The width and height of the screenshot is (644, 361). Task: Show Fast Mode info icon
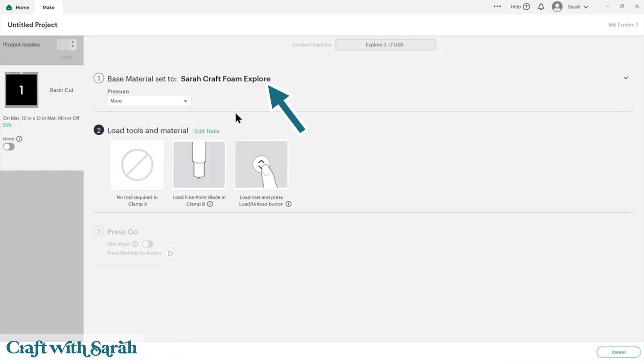tap(135, 244)
